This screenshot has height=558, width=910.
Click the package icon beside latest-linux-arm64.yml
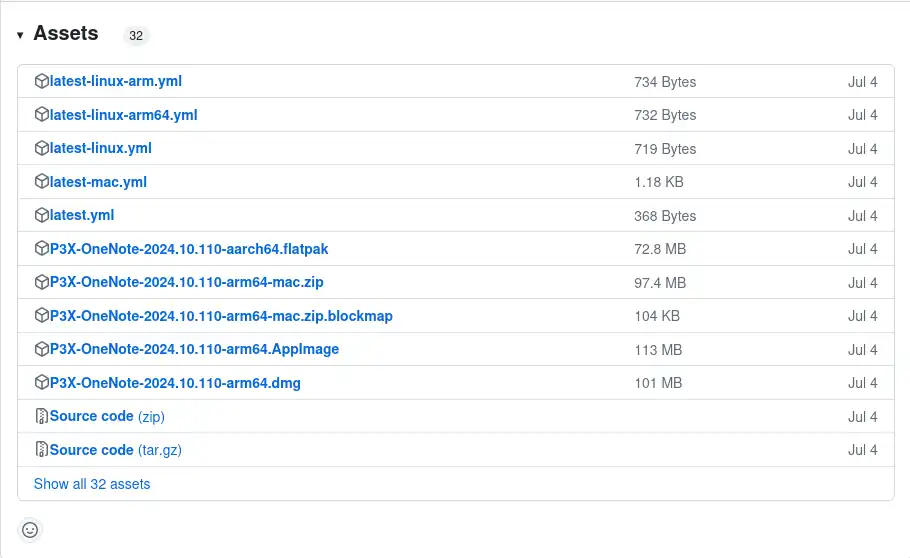point(42,115)
